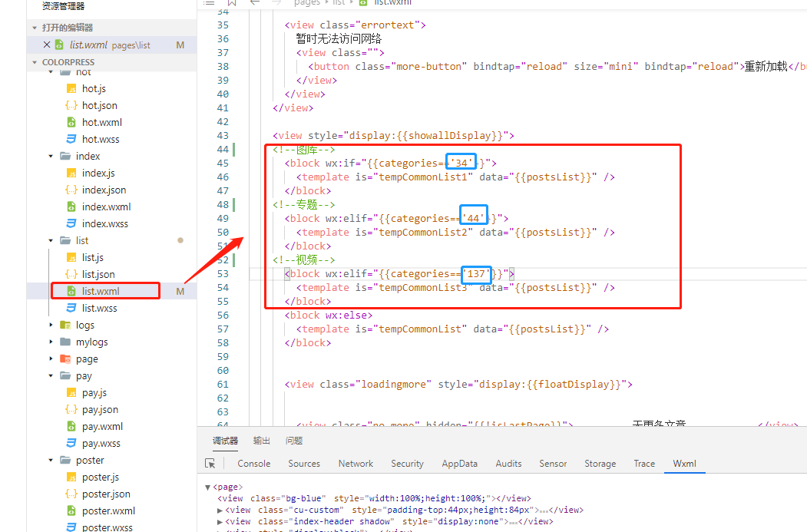This screenshot has width=807, height=532.
Task: Collapse the list folder
Action: (x=51, y=241)
